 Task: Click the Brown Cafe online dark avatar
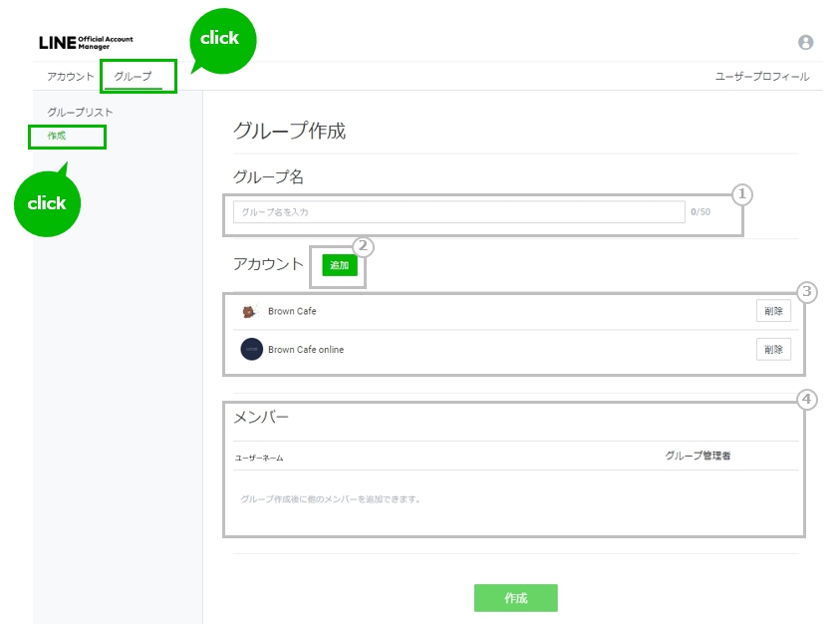251,350
